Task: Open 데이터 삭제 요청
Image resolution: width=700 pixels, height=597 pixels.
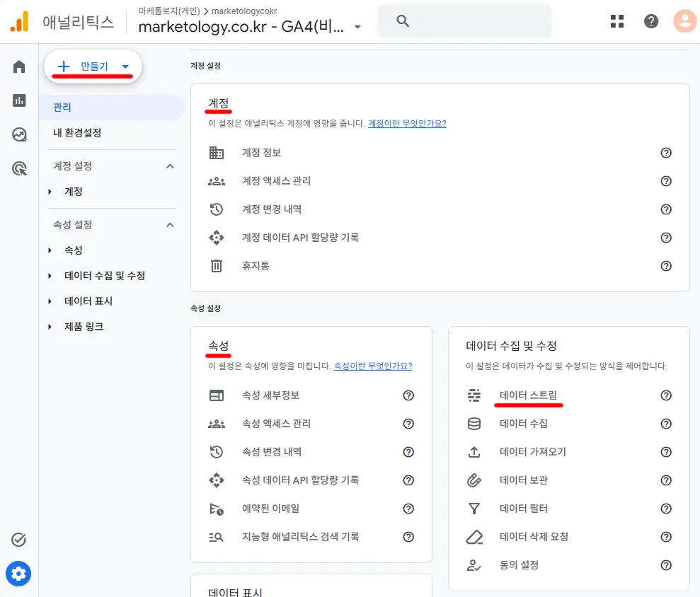Action: (x=534, y=537)
